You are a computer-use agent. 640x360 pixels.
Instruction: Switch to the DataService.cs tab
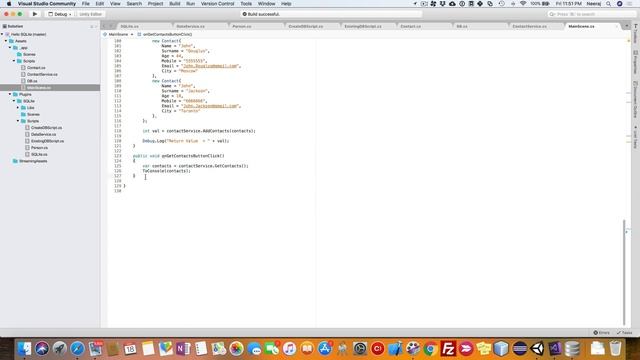[x=191, y=26]
